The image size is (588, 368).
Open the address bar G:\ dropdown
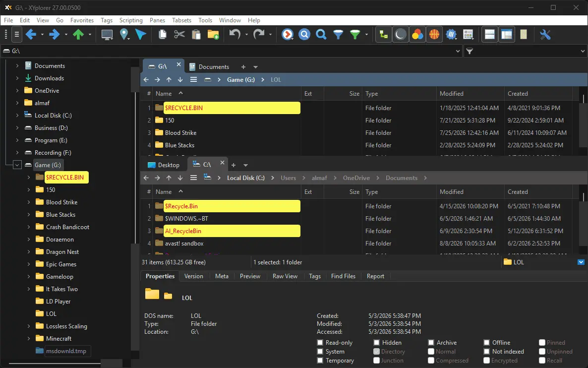458,51
